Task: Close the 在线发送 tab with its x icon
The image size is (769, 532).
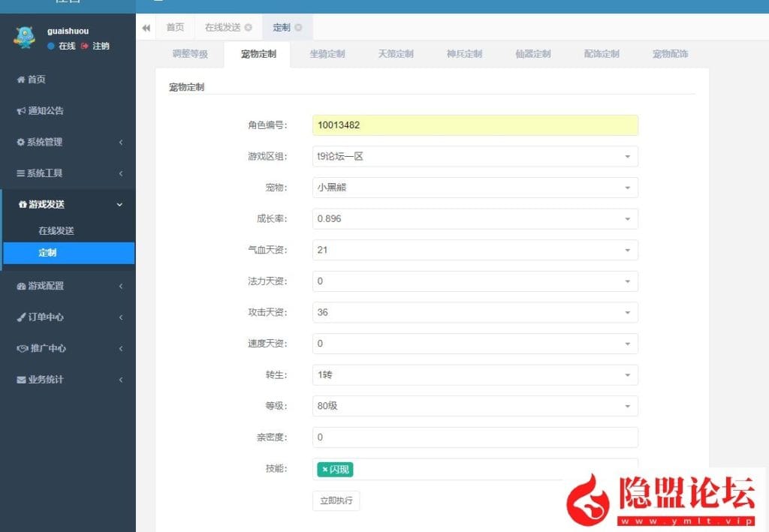Action: 248,28
